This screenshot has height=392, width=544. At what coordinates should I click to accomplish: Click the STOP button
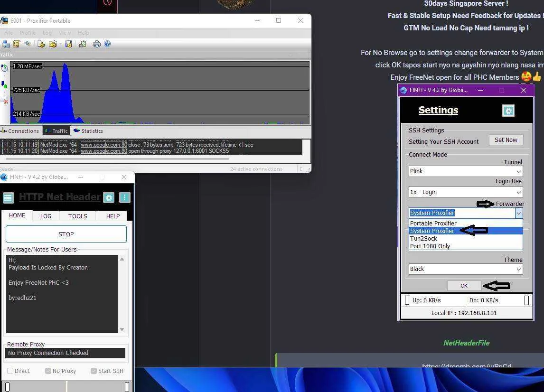pos(66,234)
